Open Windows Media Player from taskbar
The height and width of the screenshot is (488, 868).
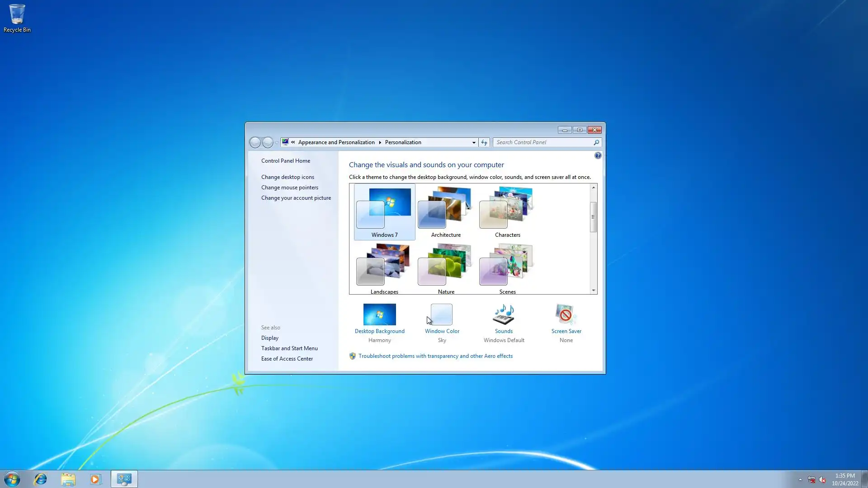point(95,479)
